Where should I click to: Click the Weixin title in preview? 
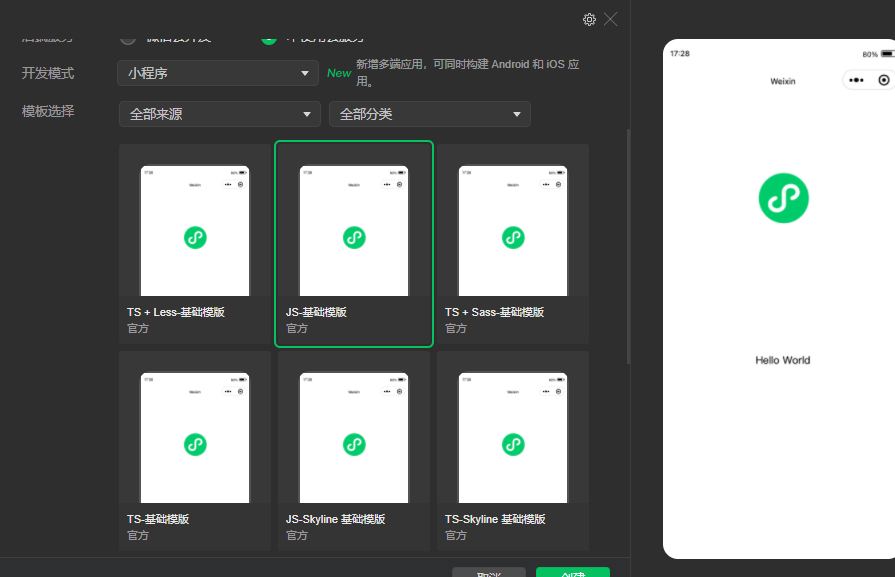click(x=783, y=81)
